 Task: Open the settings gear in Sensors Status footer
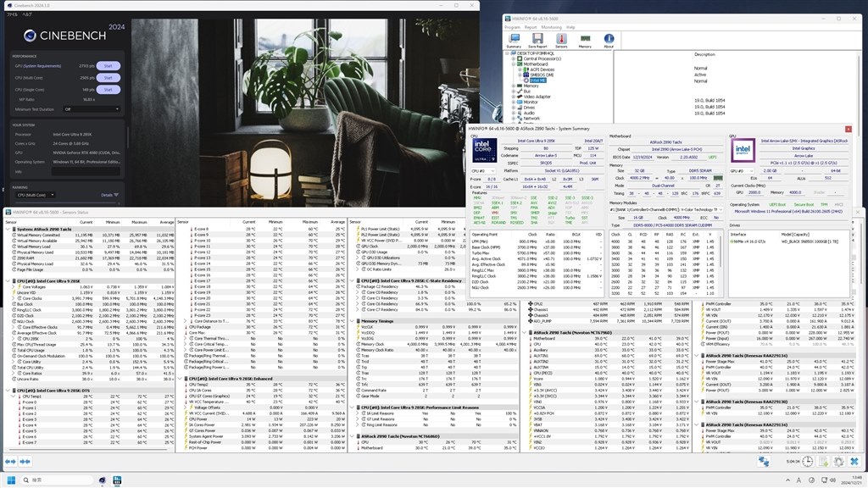coord(838,461)
